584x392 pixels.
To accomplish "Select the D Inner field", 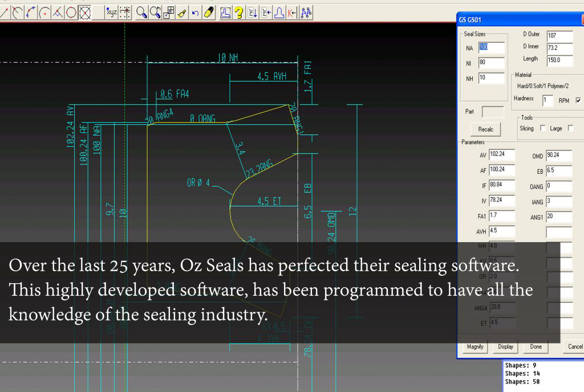I will point(559,48).
